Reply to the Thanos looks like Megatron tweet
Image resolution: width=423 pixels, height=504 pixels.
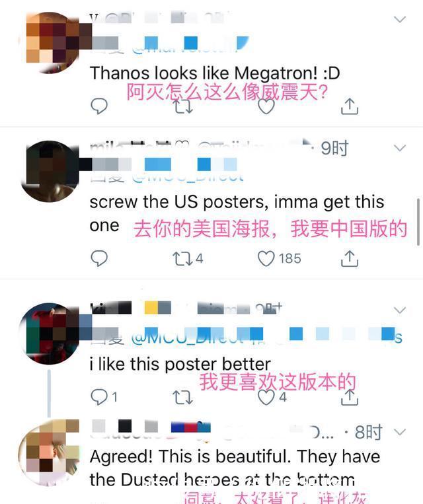click(x=99, y=106)
